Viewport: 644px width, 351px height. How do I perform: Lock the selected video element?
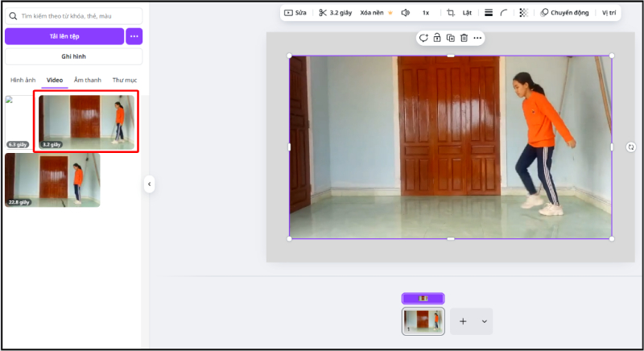point(436,38)
